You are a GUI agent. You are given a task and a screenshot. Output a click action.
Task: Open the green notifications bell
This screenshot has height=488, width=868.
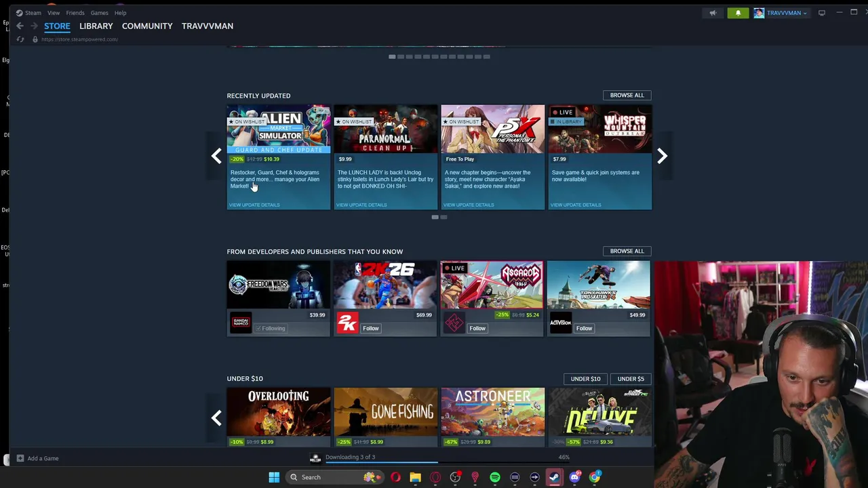click(x=738, y=13)
